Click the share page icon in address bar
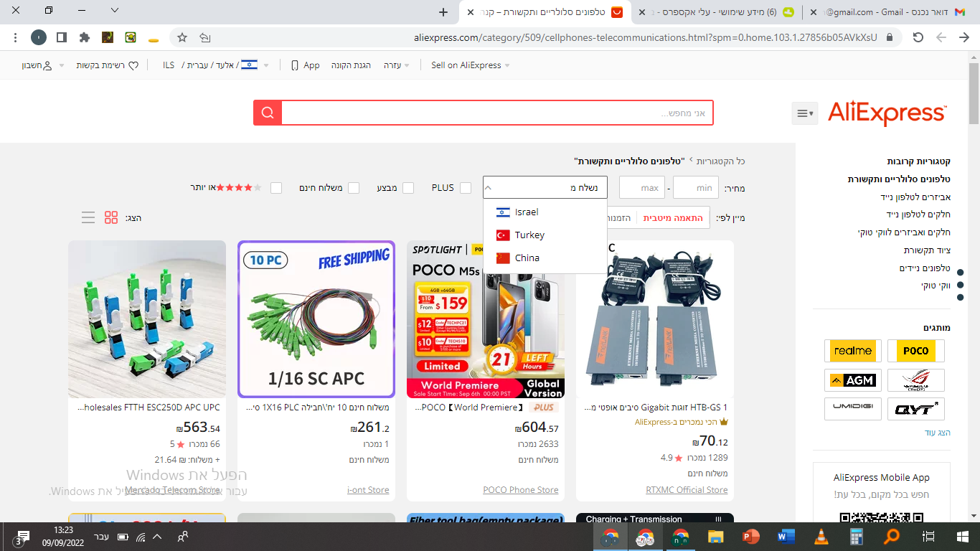Screen dimensions: 980x551 point(205,37)
